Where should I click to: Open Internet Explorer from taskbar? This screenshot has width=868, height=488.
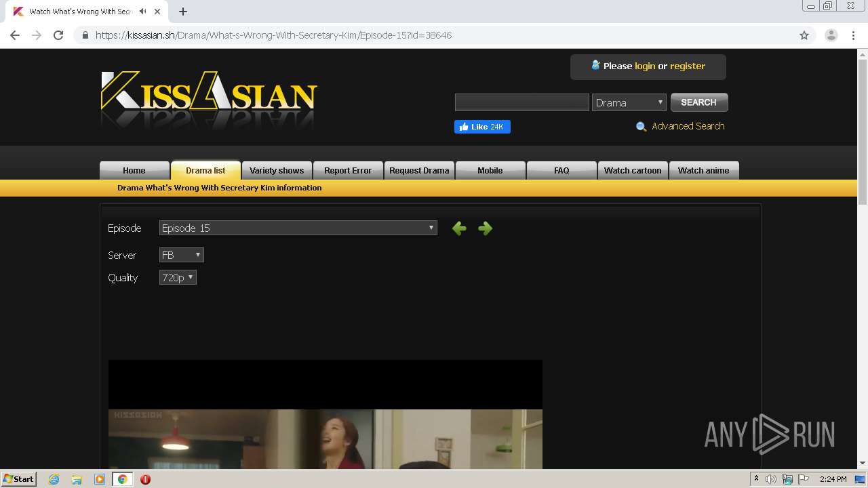pos(54,479)
